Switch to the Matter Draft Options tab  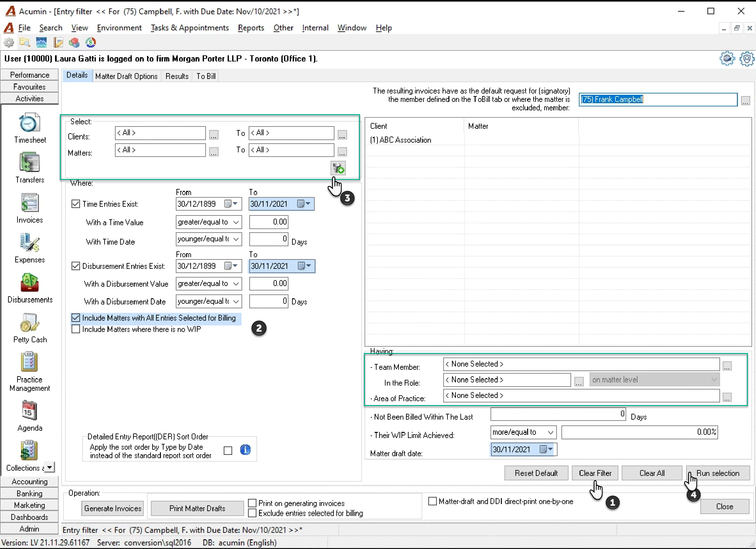pyautogui.click(x=126, y=76)
